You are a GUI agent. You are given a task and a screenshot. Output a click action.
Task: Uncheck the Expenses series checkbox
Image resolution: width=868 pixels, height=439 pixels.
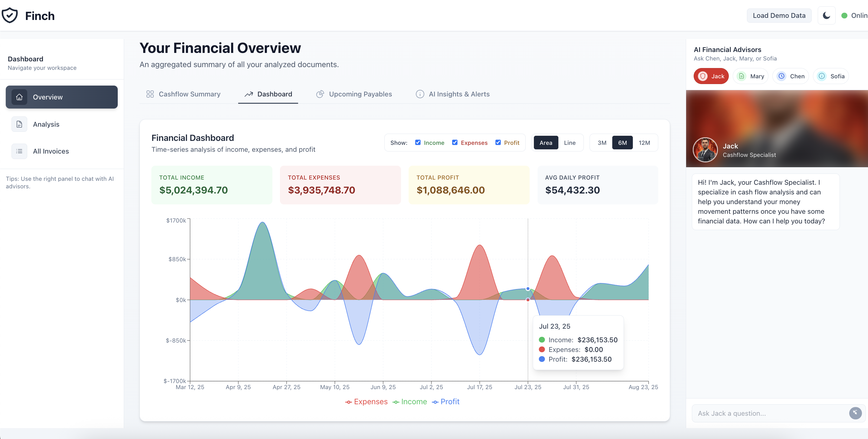pos(455,142)
